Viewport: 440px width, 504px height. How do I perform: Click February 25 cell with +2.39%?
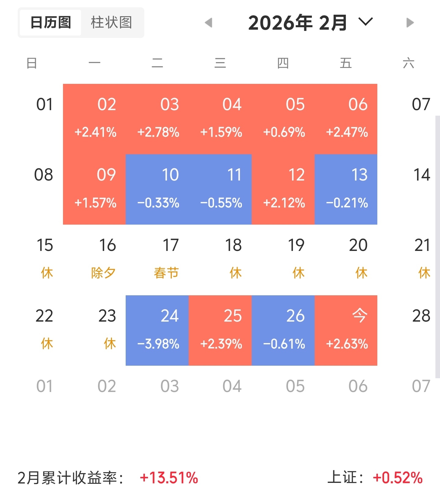(220, 330)
